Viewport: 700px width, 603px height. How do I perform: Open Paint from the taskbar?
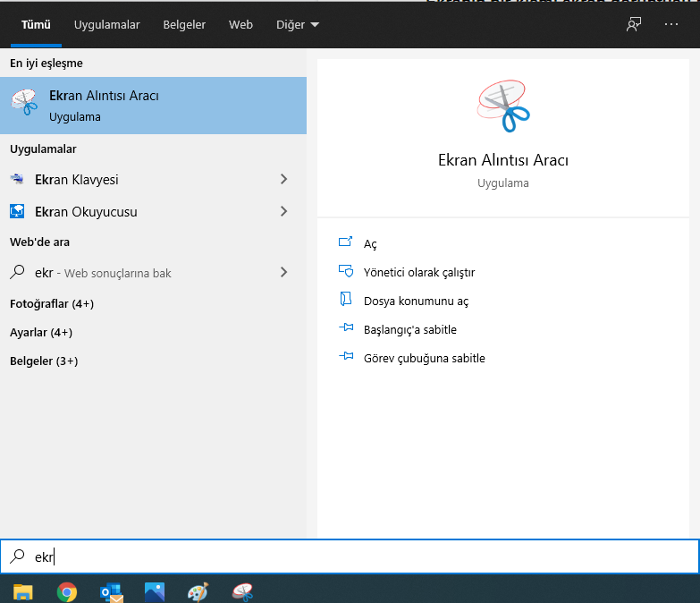pyautogui.click(x=198, y=592)
